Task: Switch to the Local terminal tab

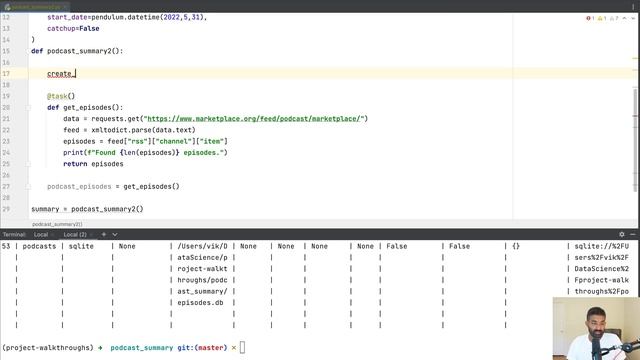Action: point(41,234)
